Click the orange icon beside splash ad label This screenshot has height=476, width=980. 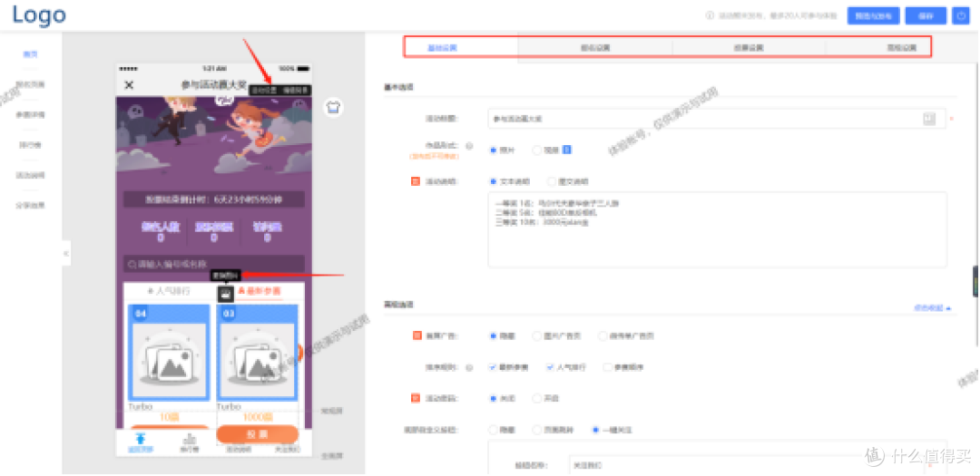click(x=416, y=336)
